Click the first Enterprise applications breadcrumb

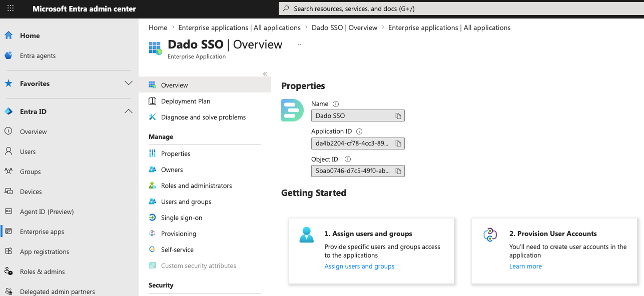click(239, 27)
